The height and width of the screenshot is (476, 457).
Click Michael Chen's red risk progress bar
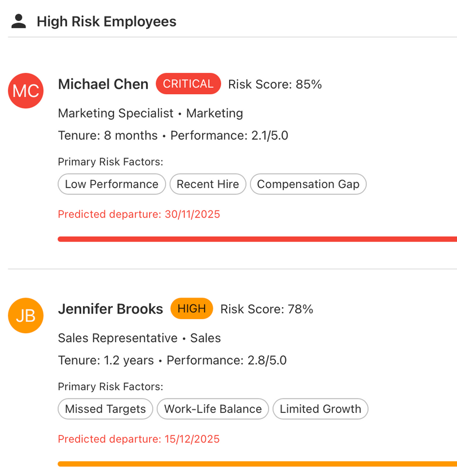coord(257,238)
